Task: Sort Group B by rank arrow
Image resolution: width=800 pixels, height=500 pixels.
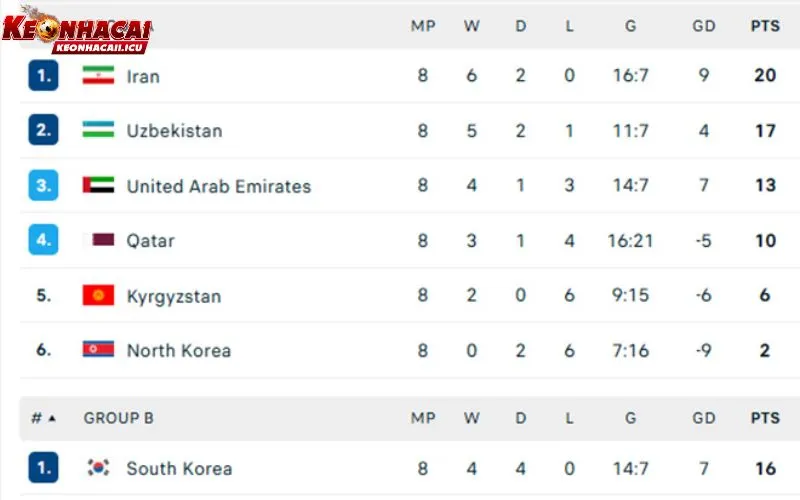Action: coord(52,418)
